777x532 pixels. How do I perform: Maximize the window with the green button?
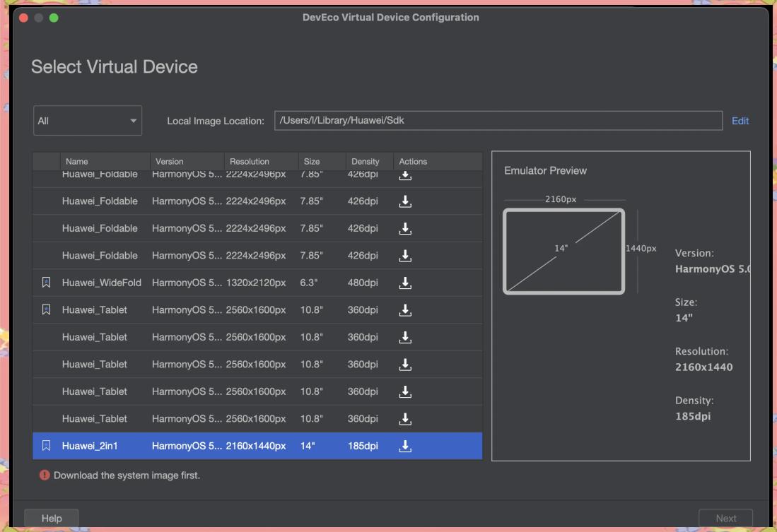pyautogui.click(x=54, y=18)
